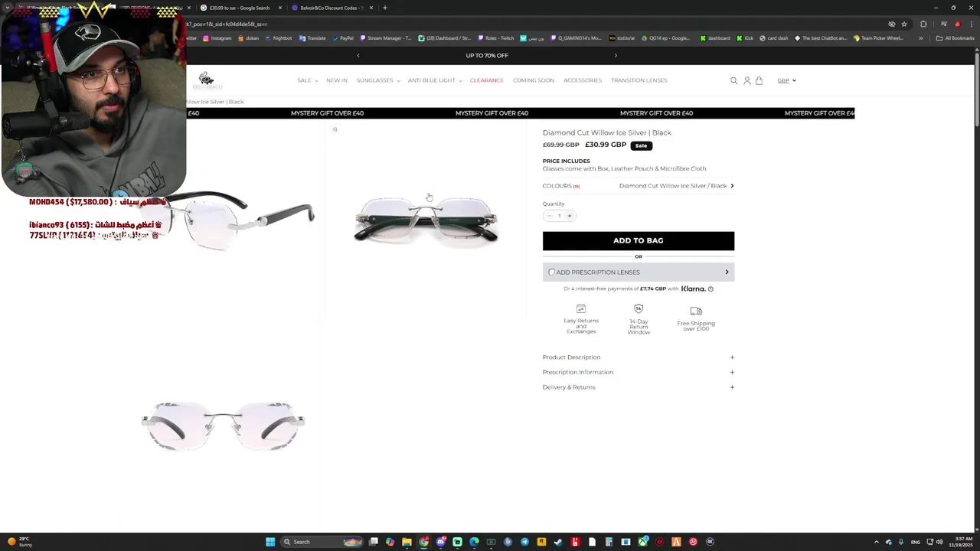Open the Kick bookmark
The image size is (980, 551).
pos(746,38)
